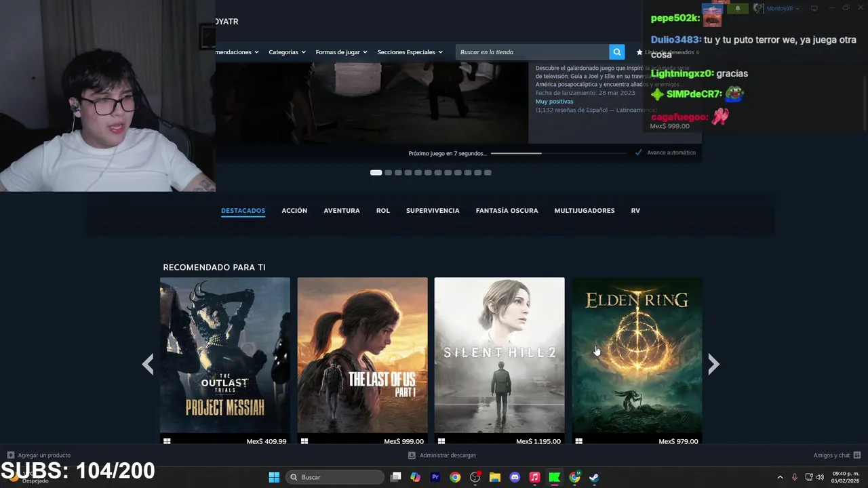Click the plus icon next to Agregar un producto
This screenshot has width=868, height=488.
[10, 455]
